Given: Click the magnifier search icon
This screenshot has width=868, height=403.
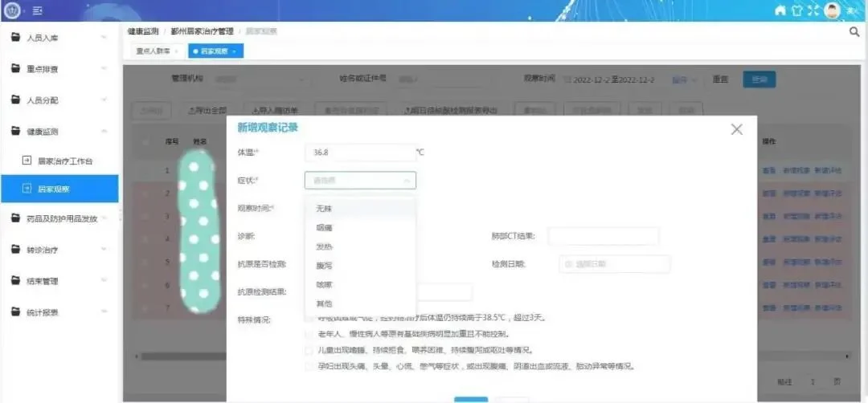Looking at the screenshot, I should [854, 32].
